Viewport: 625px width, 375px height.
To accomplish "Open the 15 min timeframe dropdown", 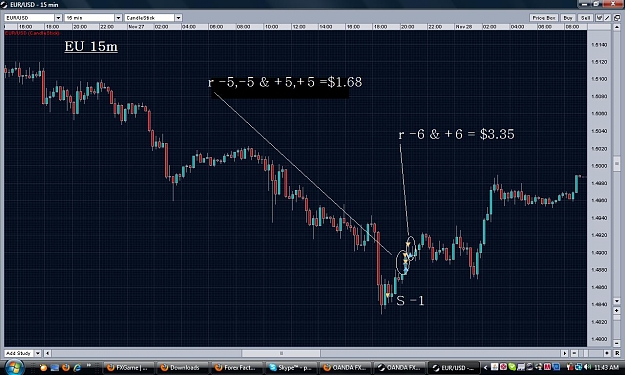I will pos(118,18).
